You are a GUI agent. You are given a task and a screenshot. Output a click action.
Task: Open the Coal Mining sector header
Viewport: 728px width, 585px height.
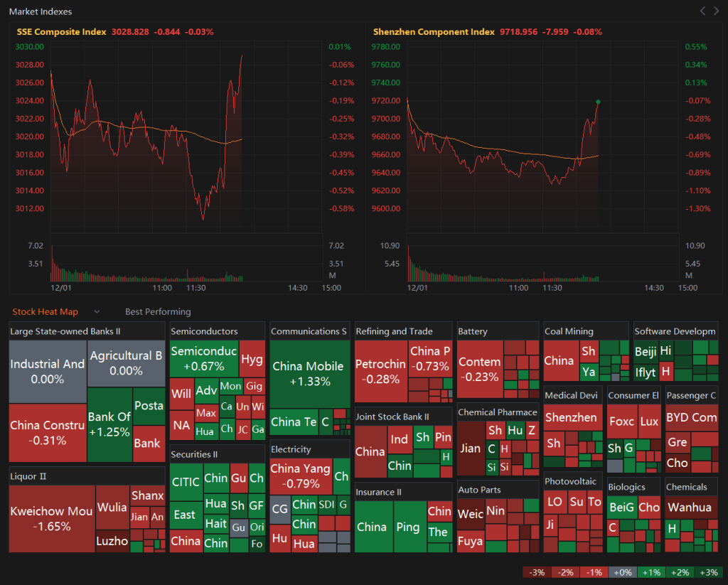click(x=569, y=331)
